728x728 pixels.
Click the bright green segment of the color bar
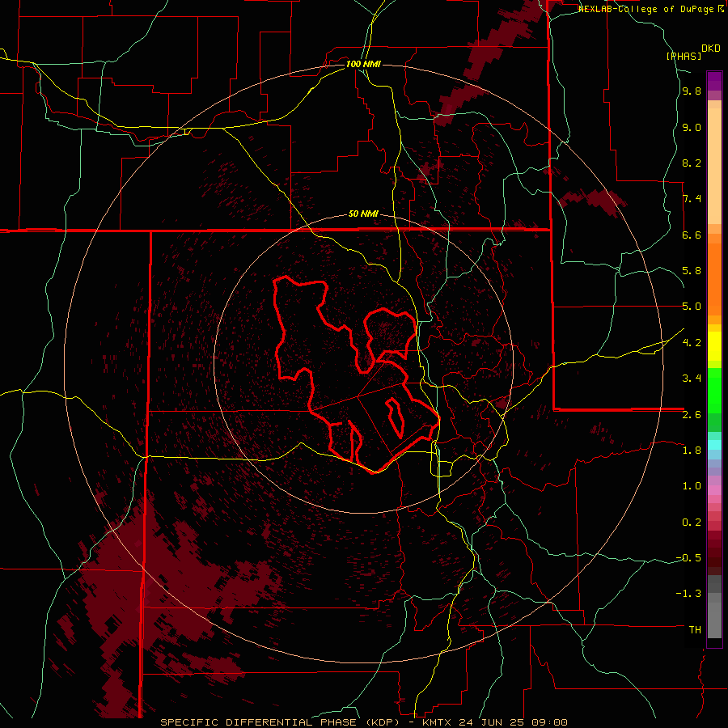(x=714, y=390)
